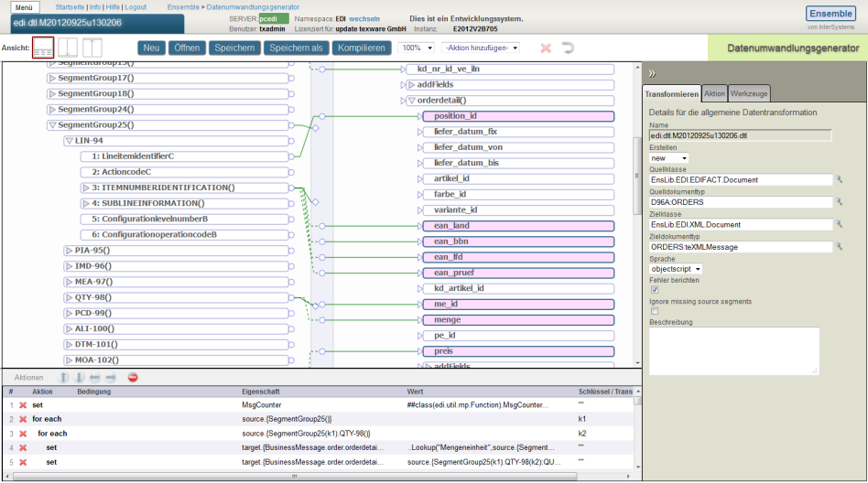Open the Zieldokumenttyp search magnifier icon

coord(838,246)
